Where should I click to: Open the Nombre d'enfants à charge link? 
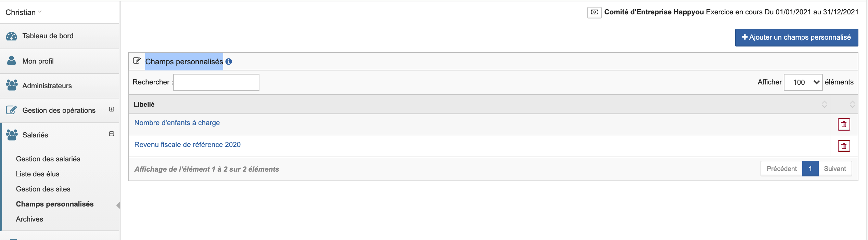[177, 123]
